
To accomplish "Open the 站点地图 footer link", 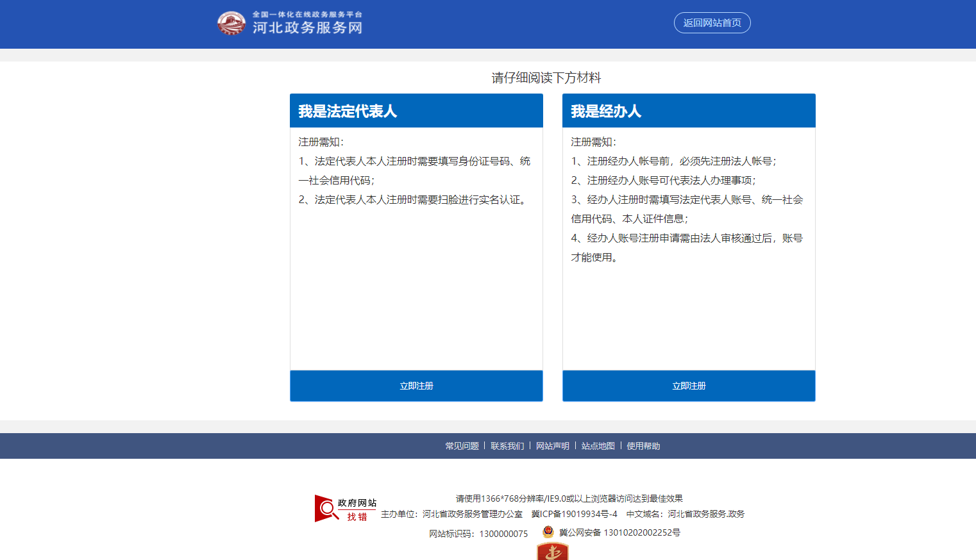I will [598, 446].
